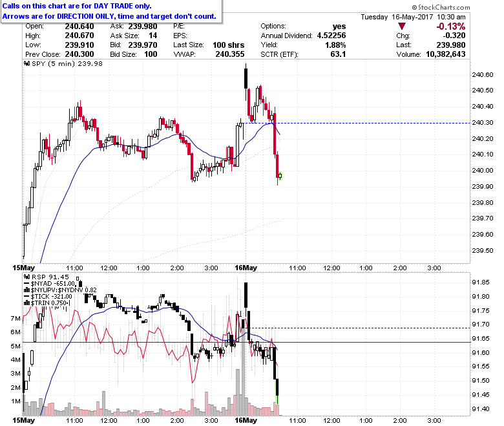Click the $NYUPV:$NYDNV 0.82 legend entry
This screenshot has width=504, height=426.
[63, 290]
